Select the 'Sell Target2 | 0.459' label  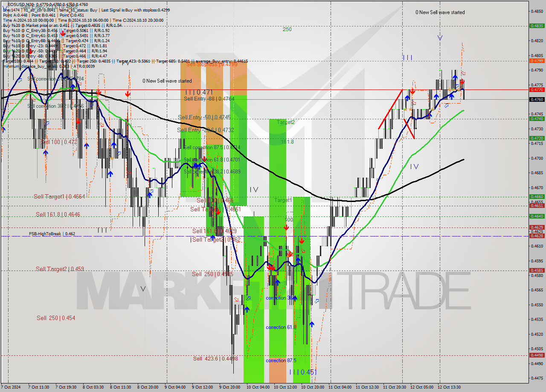(60, 269)
